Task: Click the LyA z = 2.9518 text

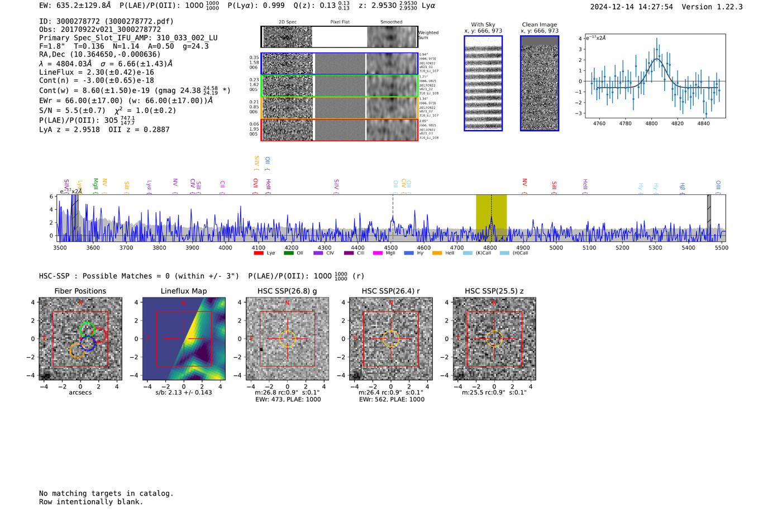Action: click(x=69, y=130)
